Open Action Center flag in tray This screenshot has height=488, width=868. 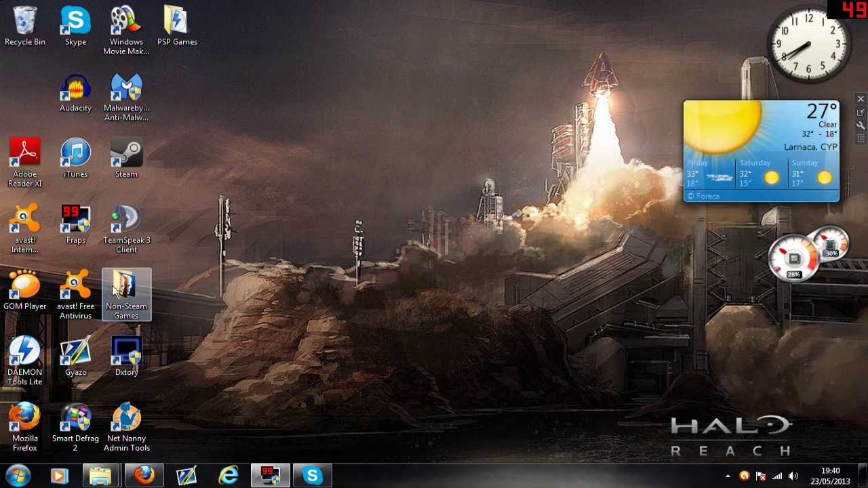coord(761,476)
